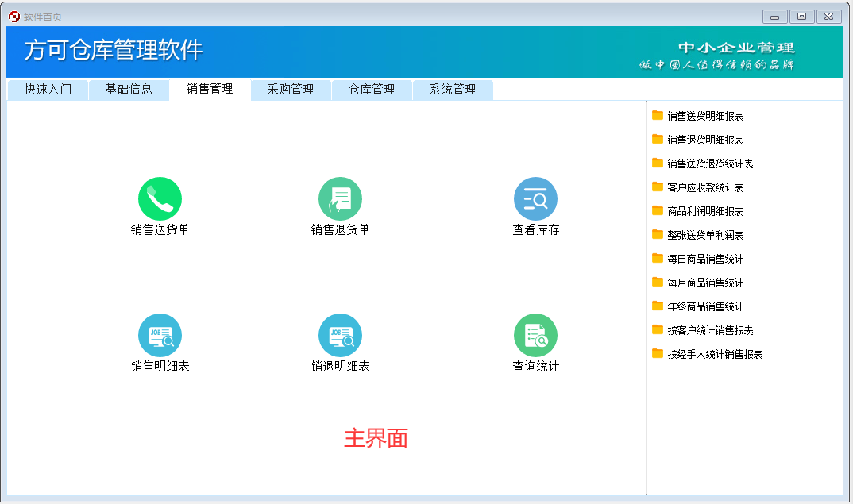
Task: Open the 每月商品销售统计 report
Action: coord(705,283)
